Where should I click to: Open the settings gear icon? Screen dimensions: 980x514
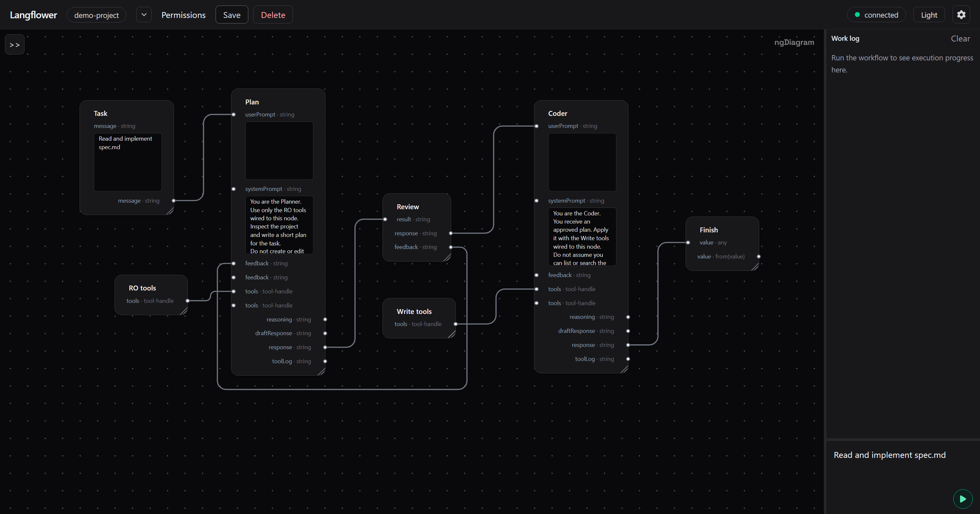(x=961, y=15)
